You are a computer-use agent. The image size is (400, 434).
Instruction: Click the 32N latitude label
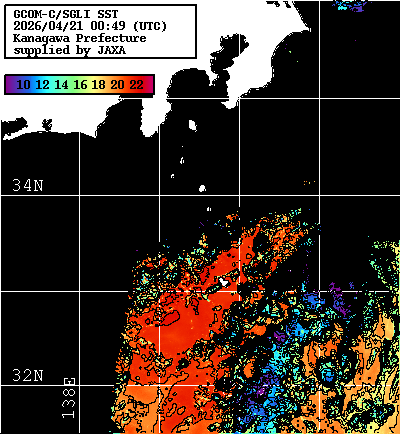point(28,375)
